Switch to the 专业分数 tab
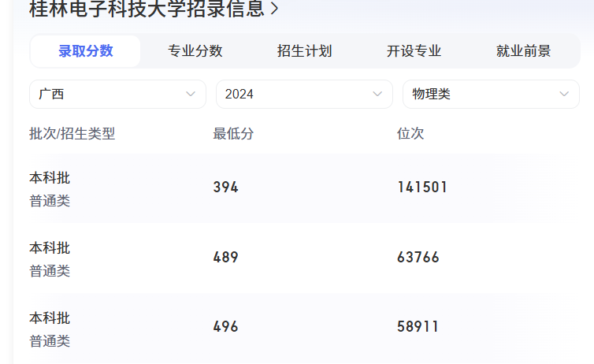 coord(195,50)
